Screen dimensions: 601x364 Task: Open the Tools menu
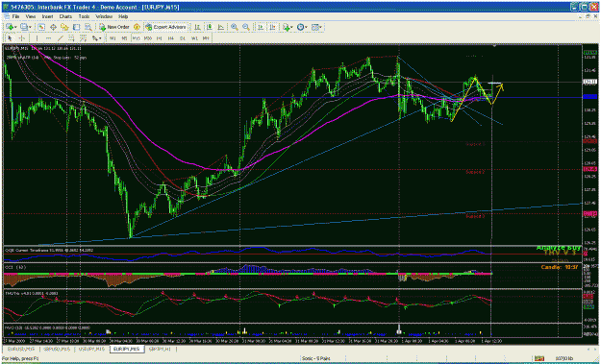pos(84,16)
